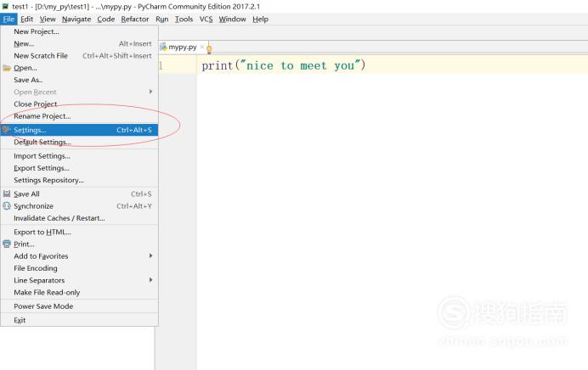Choose Export to HTML... entry
The width and height of the screenshot is (588, 370).
tap(79, 232)
